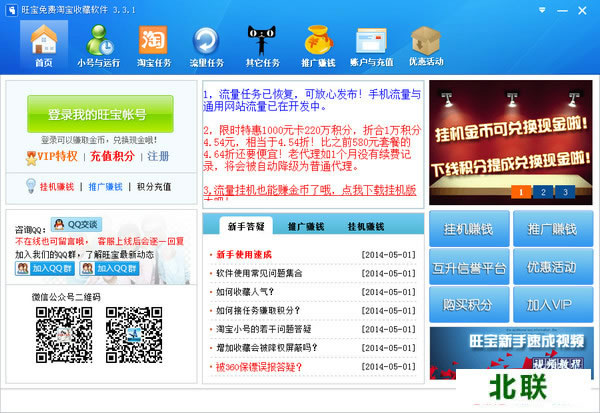
Task: Open 小号与运行 in the top toolbar
Action: (x=100, y=44)
